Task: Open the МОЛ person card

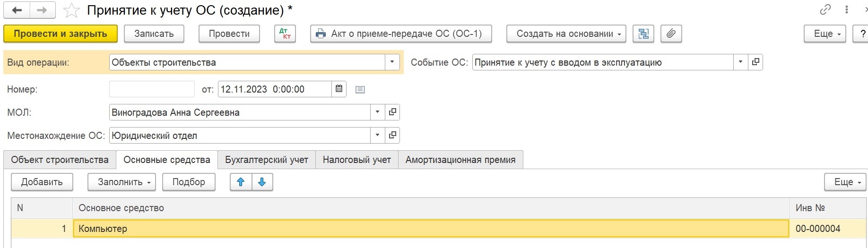Action: (392, 112)
